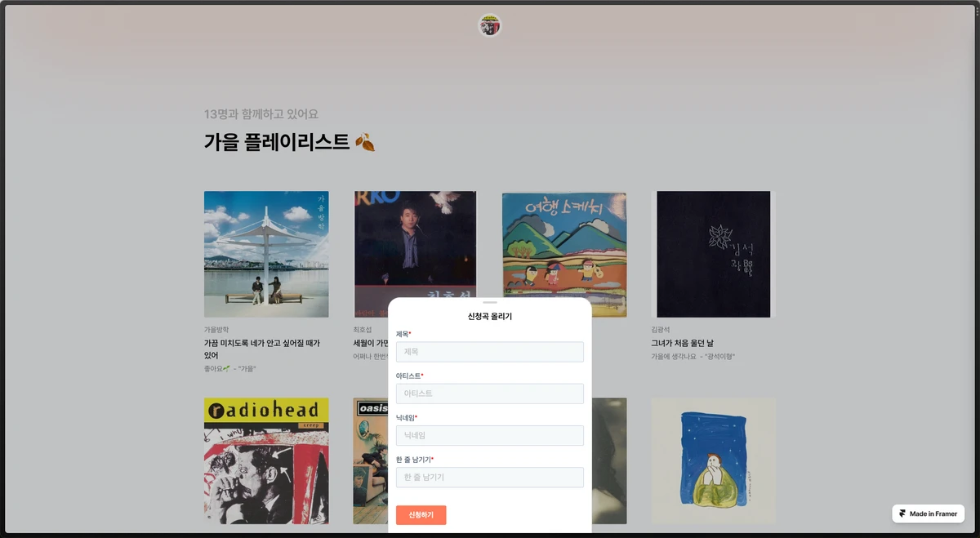Open the 최호섭 album cover thumbnail
Viewport: 980px width, 538px height.
coord(415,245)
